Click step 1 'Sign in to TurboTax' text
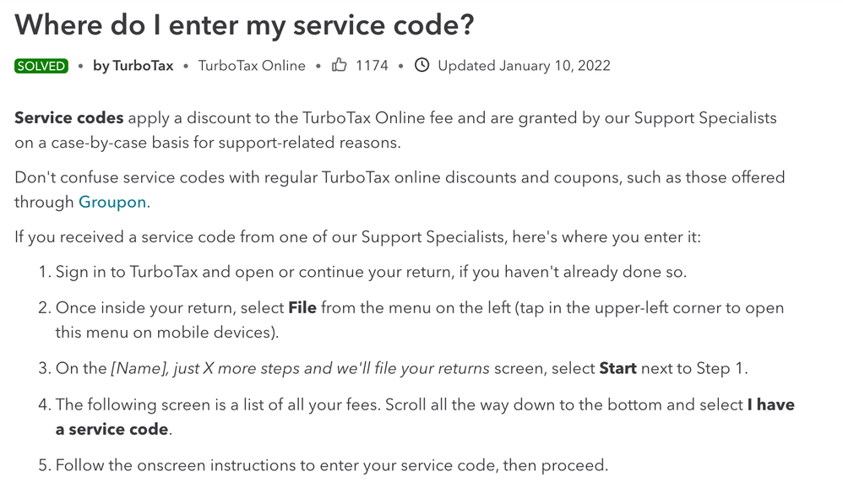This screenshot has width=843, height=504. point(127,272)
